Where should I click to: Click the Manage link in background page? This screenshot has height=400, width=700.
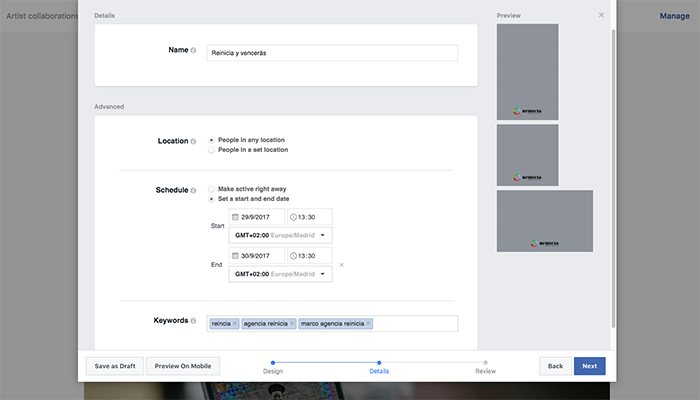[x=675, y=16]
